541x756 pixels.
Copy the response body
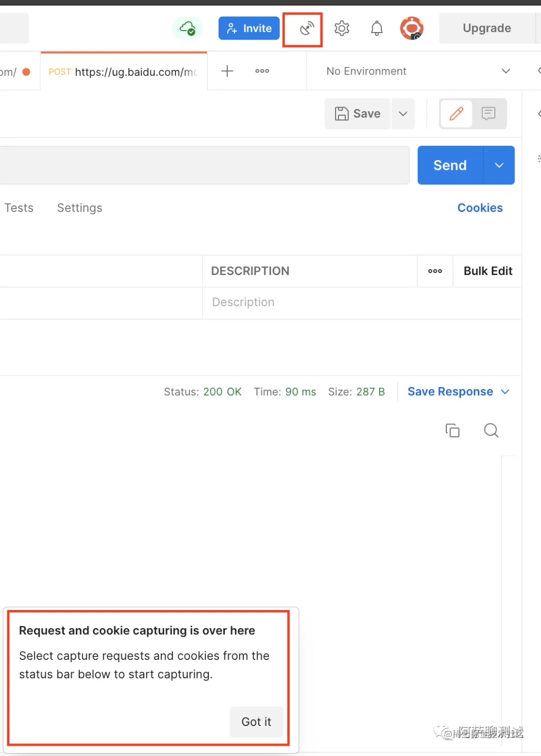pyautogui.click(x=452, y=430)
